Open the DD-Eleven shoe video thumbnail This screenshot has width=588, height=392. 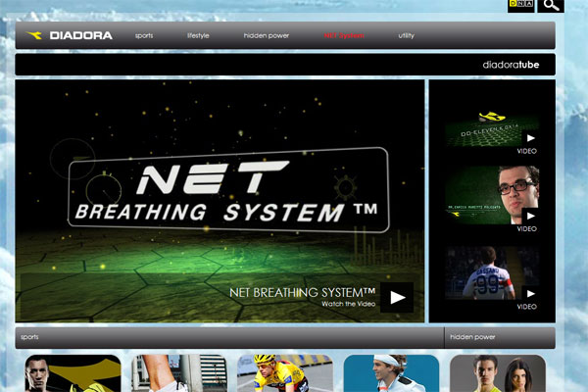[492, 128]
